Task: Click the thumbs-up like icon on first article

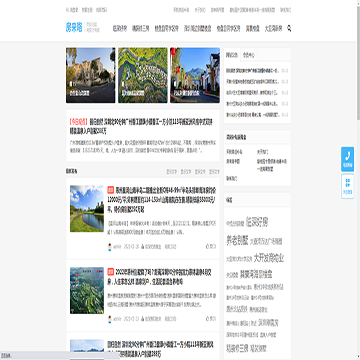Action: [x=207, y=247]
